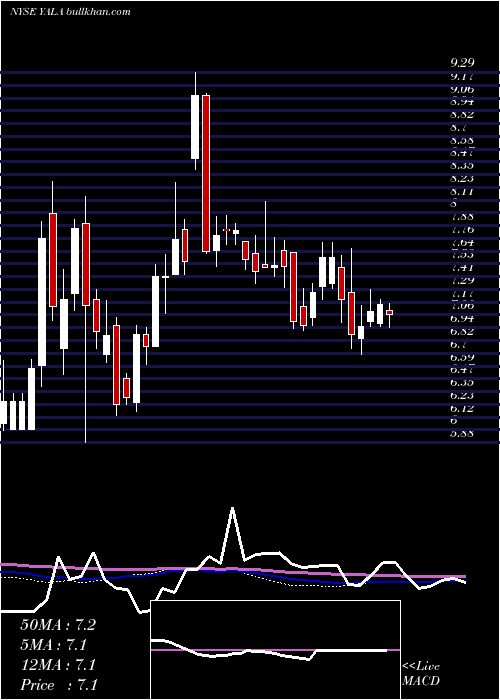This screenshot has width=500, height=700.
Task: Click the last small red candlestick
Action: (x=389, y=312)
